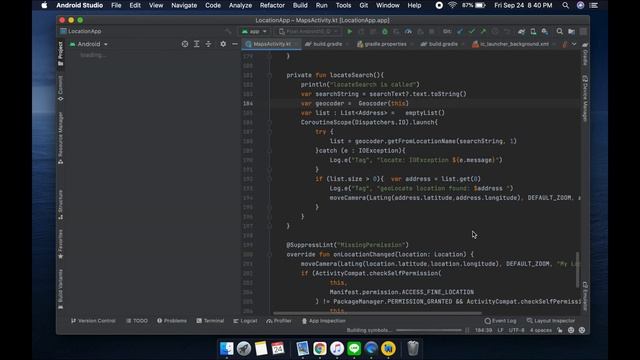Open the Event Log panel
This screenshot has width=640, height=360.
[x=500, y=321]
